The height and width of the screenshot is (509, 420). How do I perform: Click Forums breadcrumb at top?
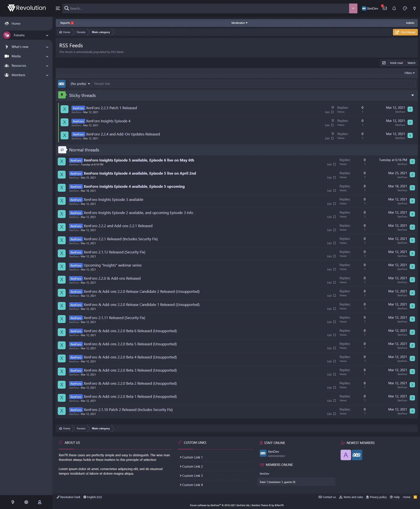[81, 32]
